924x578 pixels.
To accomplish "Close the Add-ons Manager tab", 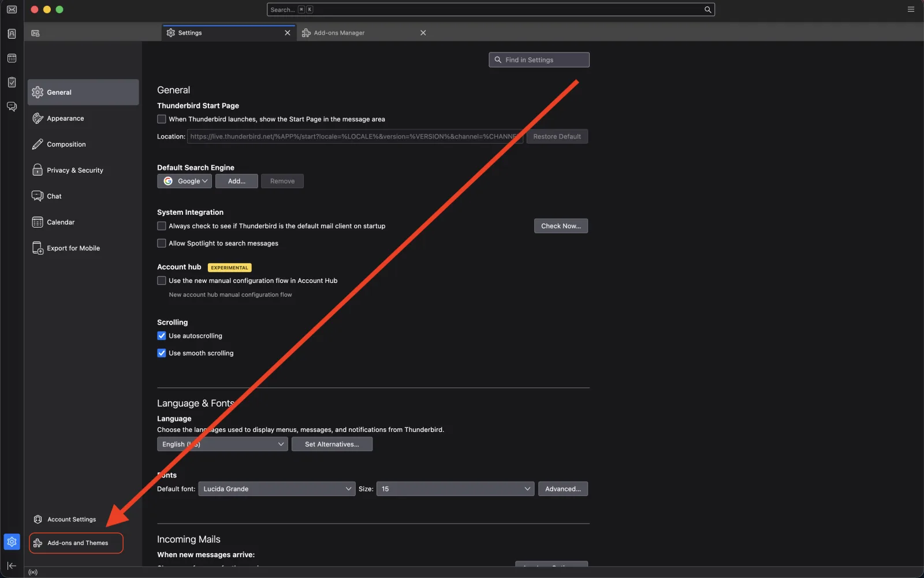I will (423, 33).
